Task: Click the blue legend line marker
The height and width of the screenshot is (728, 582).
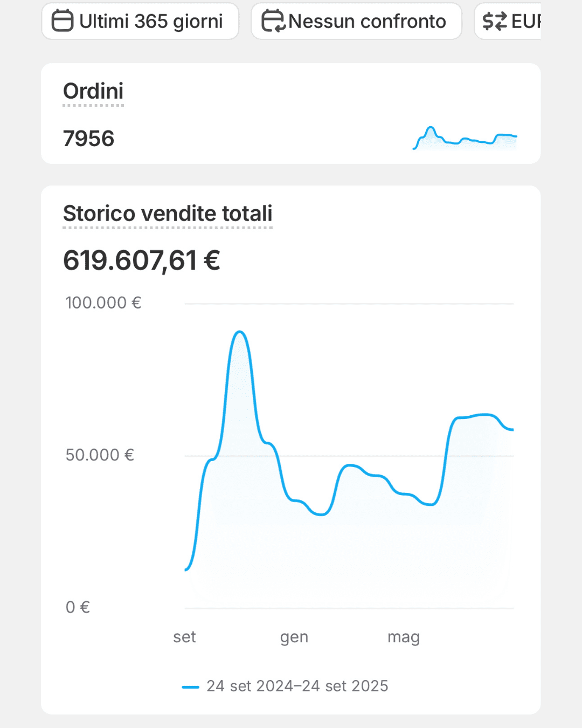Action: [190, 686]
